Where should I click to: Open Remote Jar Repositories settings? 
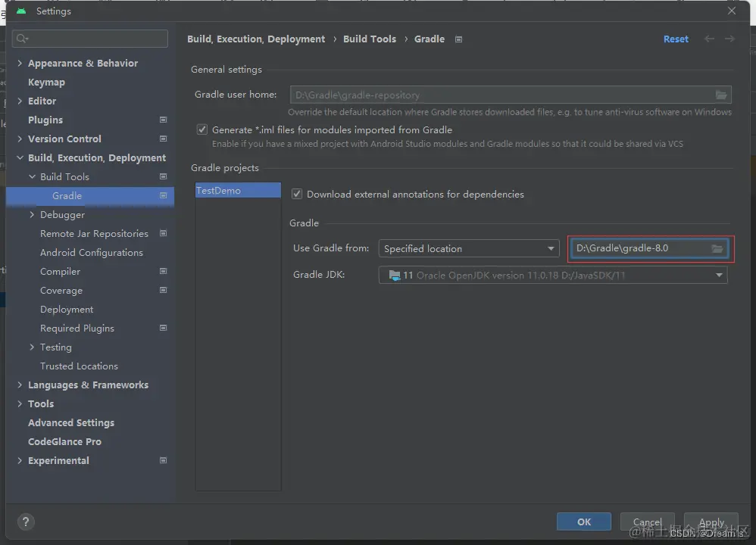coord(94,234)
